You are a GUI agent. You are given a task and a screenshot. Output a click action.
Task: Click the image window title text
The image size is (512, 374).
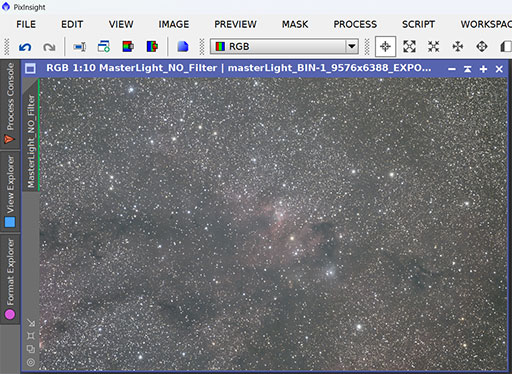click(239, 68)
